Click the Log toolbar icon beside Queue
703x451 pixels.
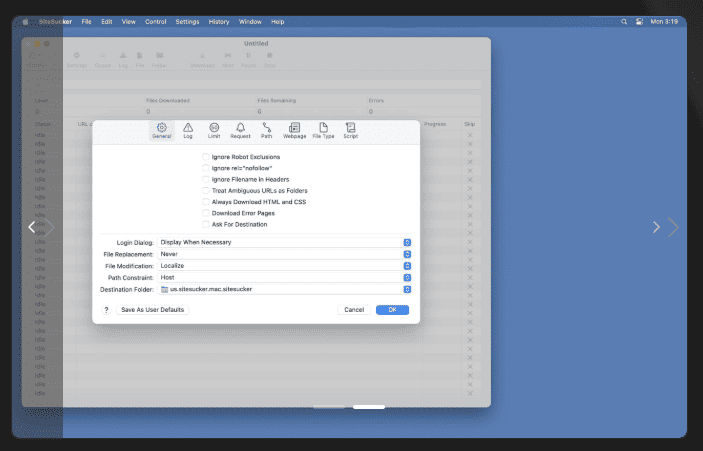(x=123, y=60)
